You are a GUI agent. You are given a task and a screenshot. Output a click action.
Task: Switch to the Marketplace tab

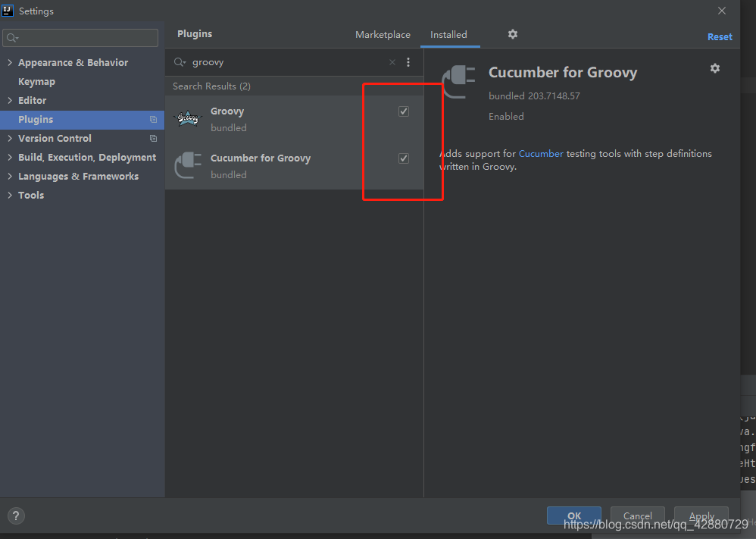[x=383, y=35]
